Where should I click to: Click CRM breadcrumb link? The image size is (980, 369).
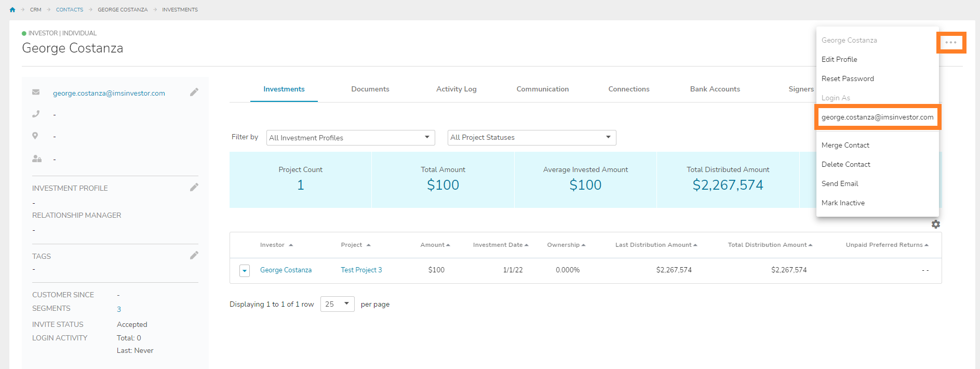click(x=36, y=10)
